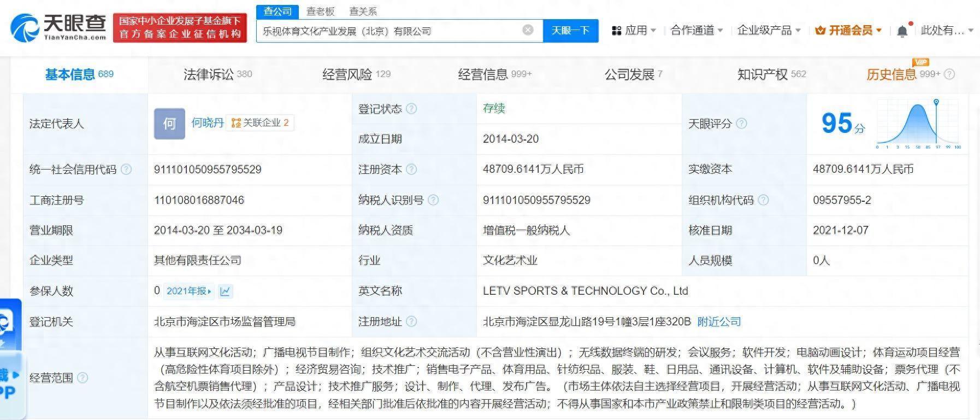Viewport: 980px width, 420px height.
Task: Switch to 查公司 search tab
Action: coord(278,11)
